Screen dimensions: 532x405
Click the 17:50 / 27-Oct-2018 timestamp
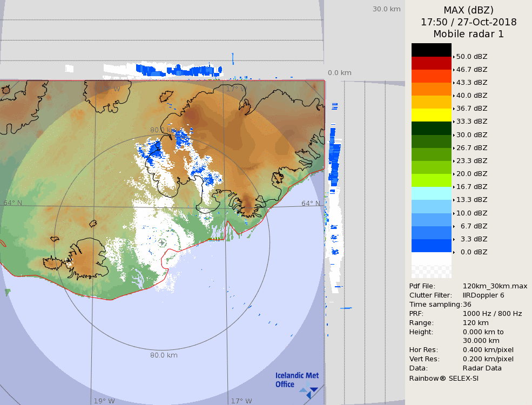(468, 22)
